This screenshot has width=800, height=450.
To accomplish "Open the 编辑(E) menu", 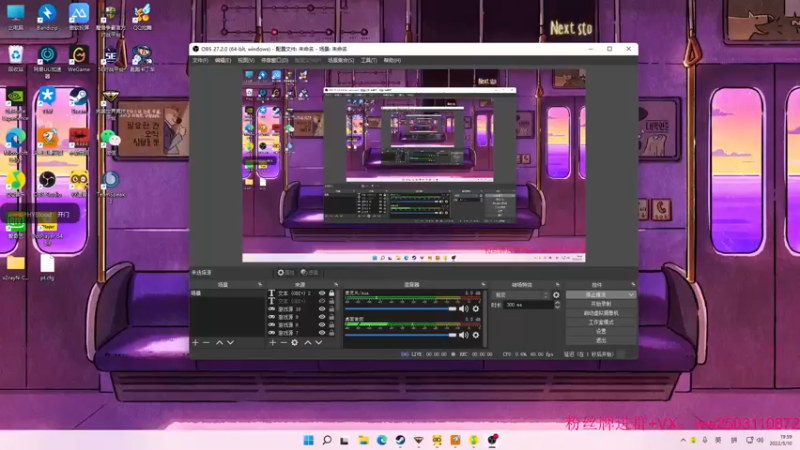I will 222,60.
